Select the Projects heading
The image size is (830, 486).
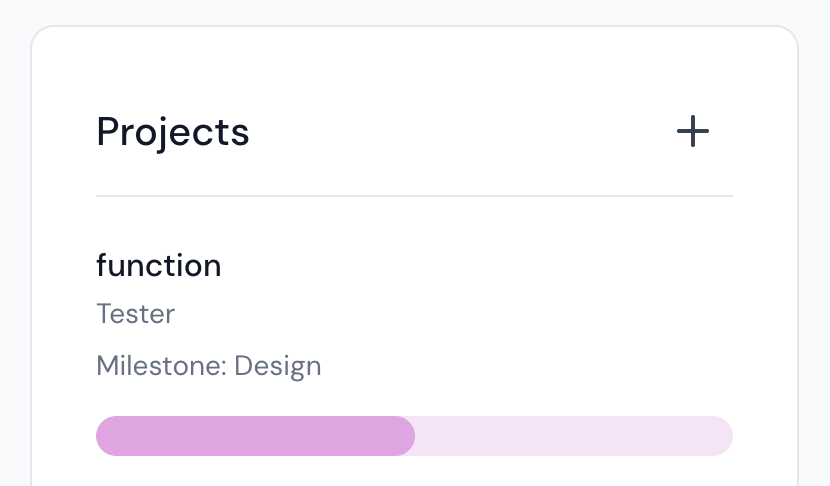click(x=172, y=132)
